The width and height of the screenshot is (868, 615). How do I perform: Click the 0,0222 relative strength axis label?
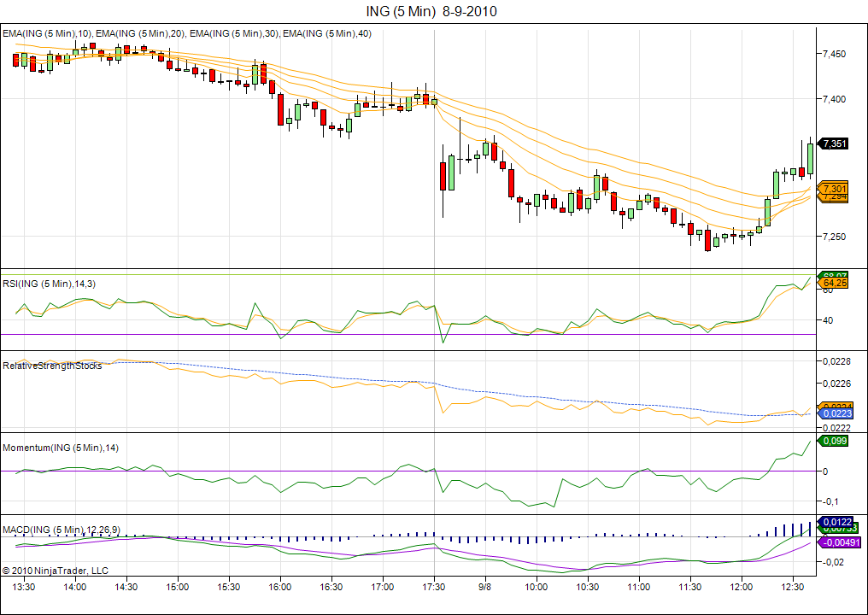[x=836, y=428]
